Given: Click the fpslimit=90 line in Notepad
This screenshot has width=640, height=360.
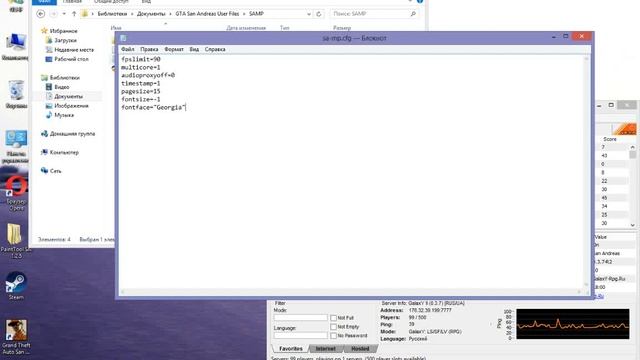Looking at the screenshot, I should 141,59.
